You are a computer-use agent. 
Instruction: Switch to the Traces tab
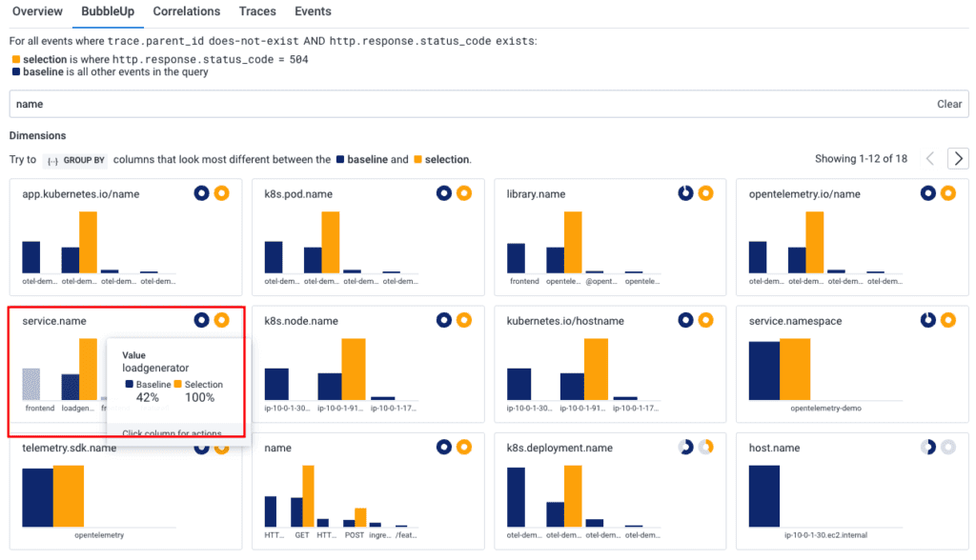[257, 11]
